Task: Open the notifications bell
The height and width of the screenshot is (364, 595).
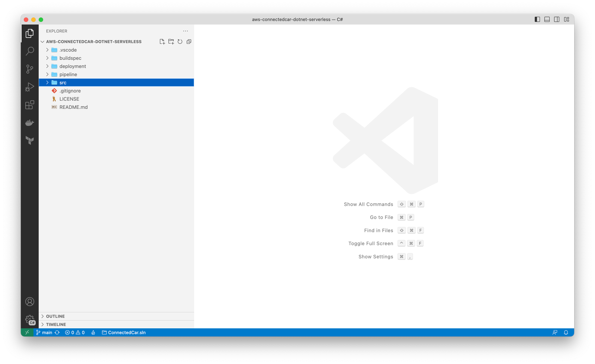Action: (x=566, y=332)
